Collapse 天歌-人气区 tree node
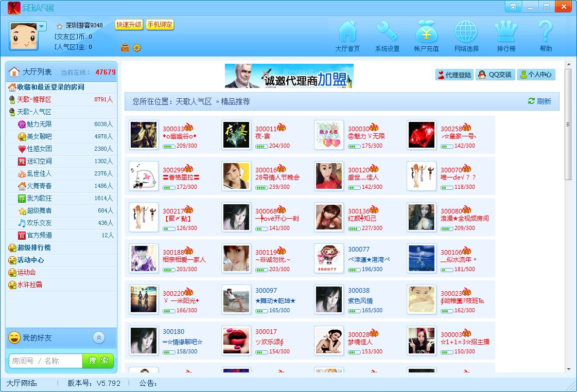 12,112
